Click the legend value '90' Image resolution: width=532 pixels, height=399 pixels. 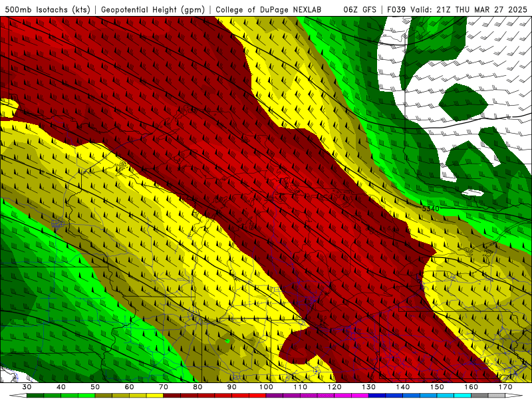232,387
